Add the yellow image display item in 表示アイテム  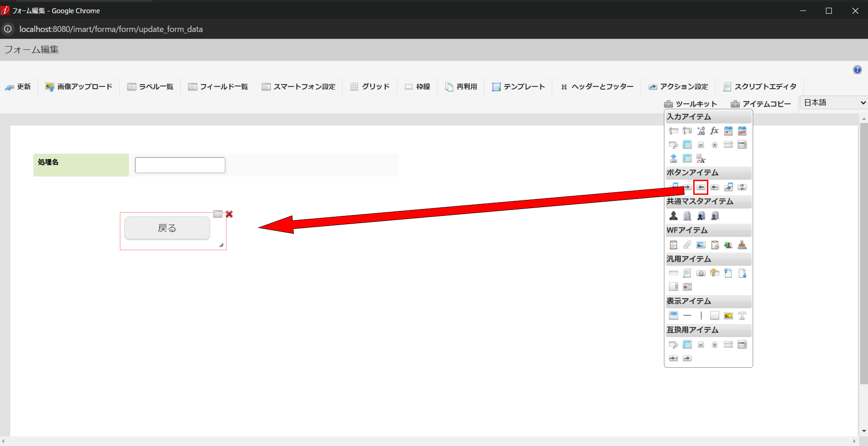pyautogui.click(x=728, y=316)
